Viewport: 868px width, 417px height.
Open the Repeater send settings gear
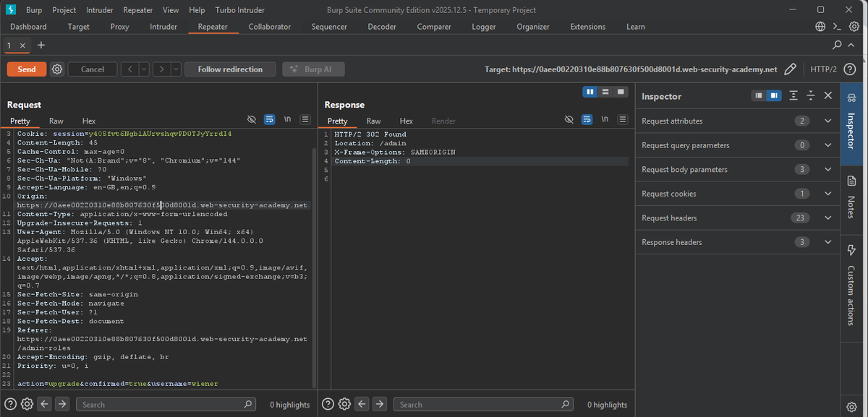click(57, 69)
